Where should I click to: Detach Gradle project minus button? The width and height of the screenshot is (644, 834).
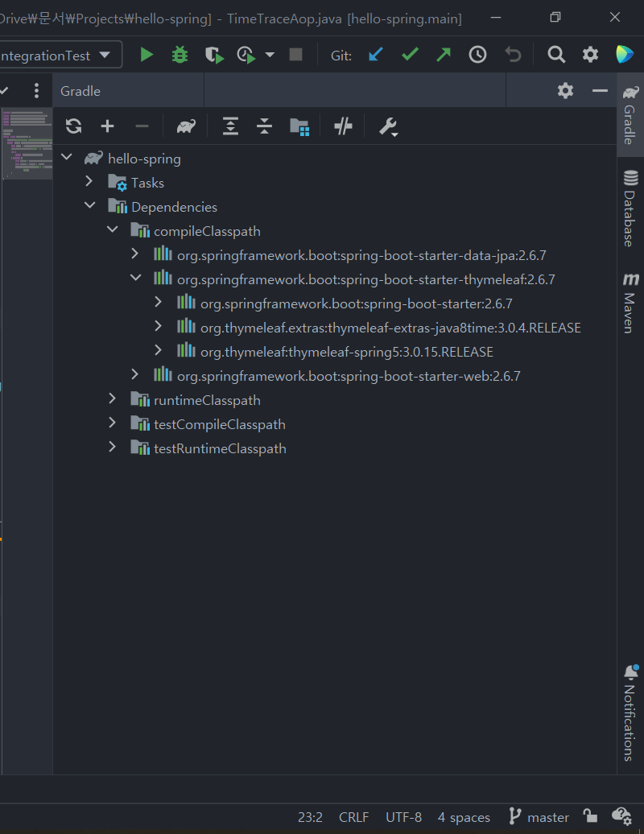coord(142,126)
